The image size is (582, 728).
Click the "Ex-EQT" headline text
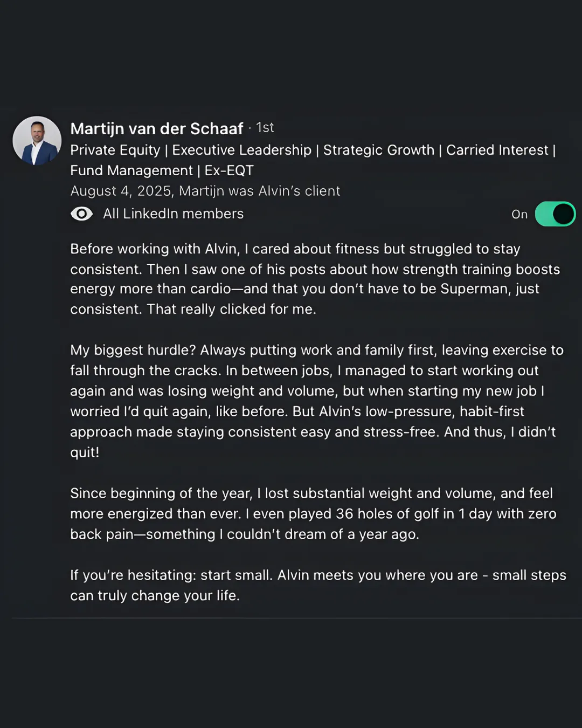(x=229, y=170)
